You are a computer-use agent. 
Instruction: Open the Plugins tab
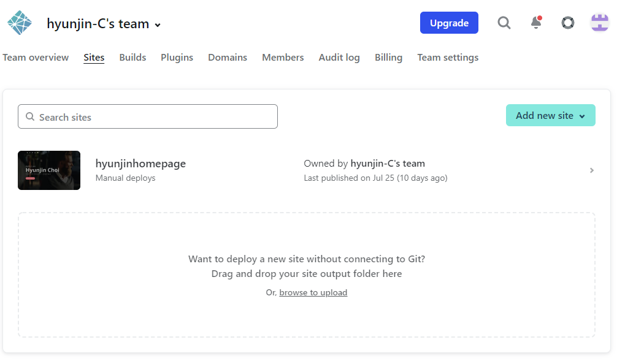[x=177, y=58]
